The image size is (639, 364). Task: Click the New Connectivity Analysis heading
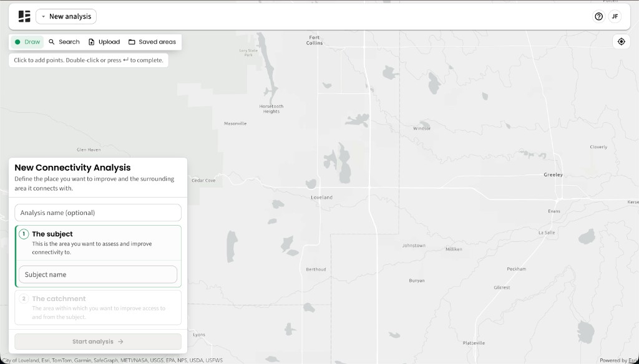pyautogui.click(x=72, y=167)
